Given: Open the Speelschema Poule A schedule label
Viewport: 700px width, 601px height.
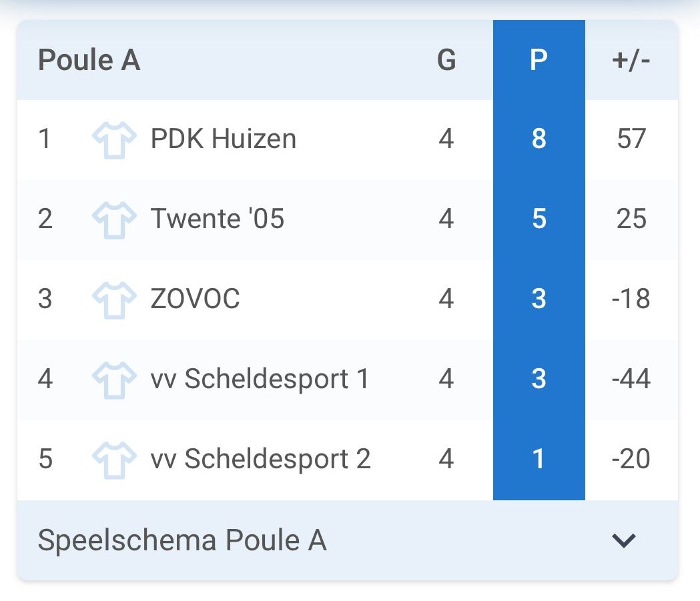Looking at the screenshot, I should [182, 540].
